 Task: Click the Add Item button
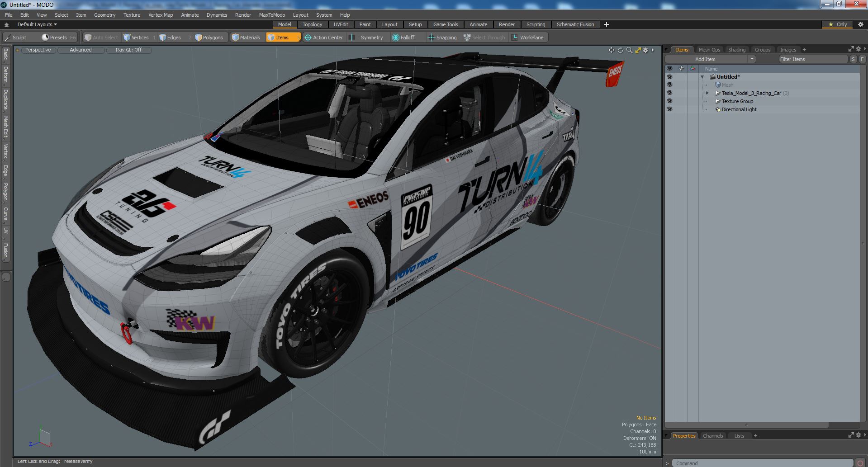(x=705, y=59)
